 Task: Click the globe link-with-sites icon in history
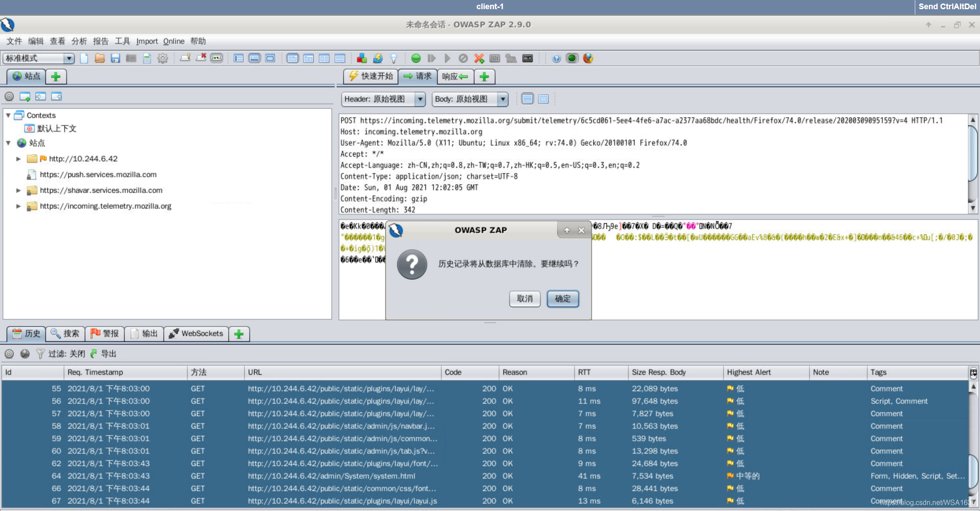point(25,353)
